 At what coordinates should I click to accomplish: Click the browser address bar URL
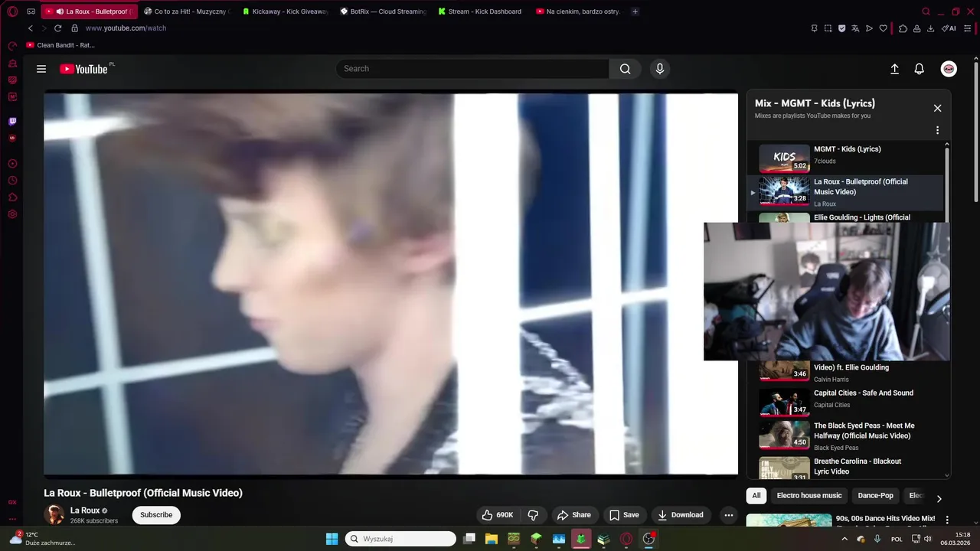tap(126, 28)
